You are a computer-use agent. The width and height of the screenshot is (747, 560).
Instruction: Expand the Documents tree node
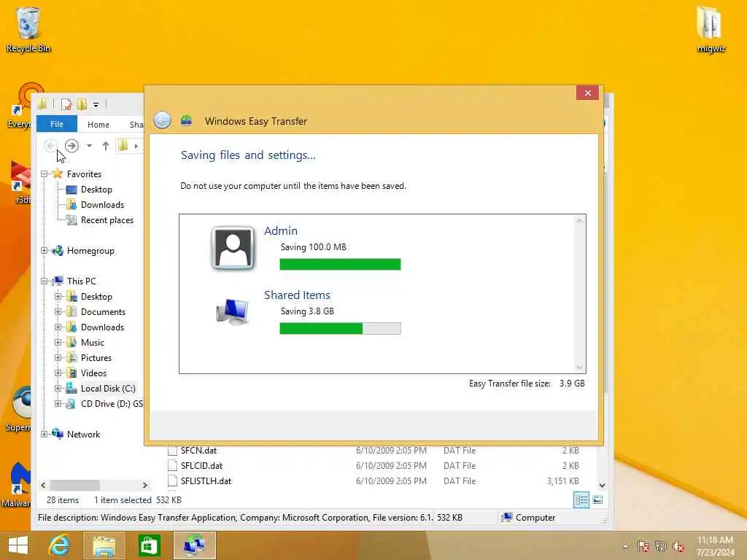(x=58, y=312)
